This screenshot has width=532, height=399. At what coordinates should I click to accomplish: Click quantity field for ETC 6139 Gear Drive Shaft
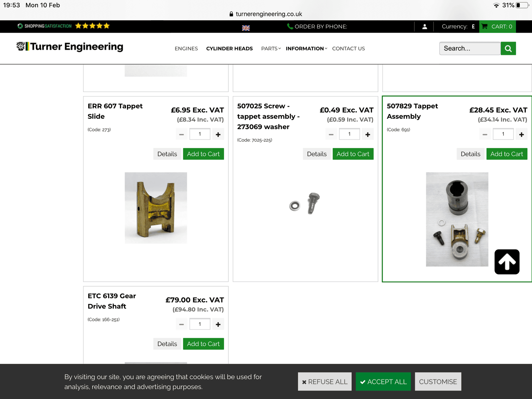(x=200, y=324)
